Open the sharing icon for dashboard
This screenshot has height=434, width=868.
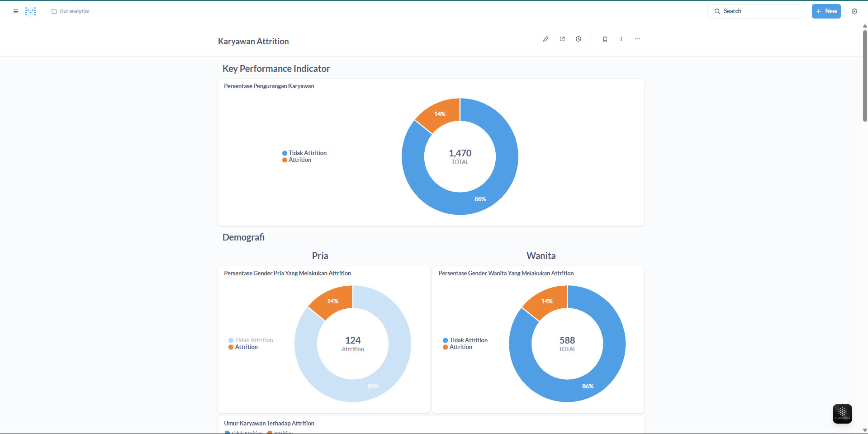click(562, 39)
